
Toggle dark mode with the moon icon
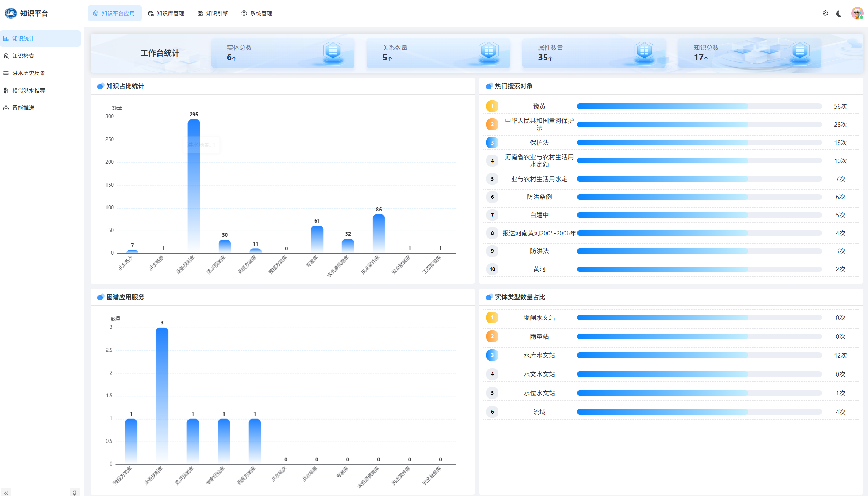pyautogui.click(x=839, y=13)
